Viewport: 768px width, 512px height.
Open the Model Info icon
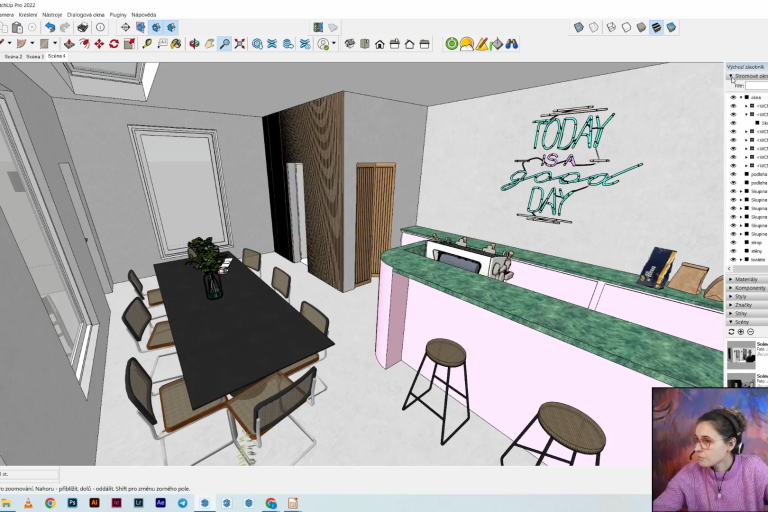100,27
